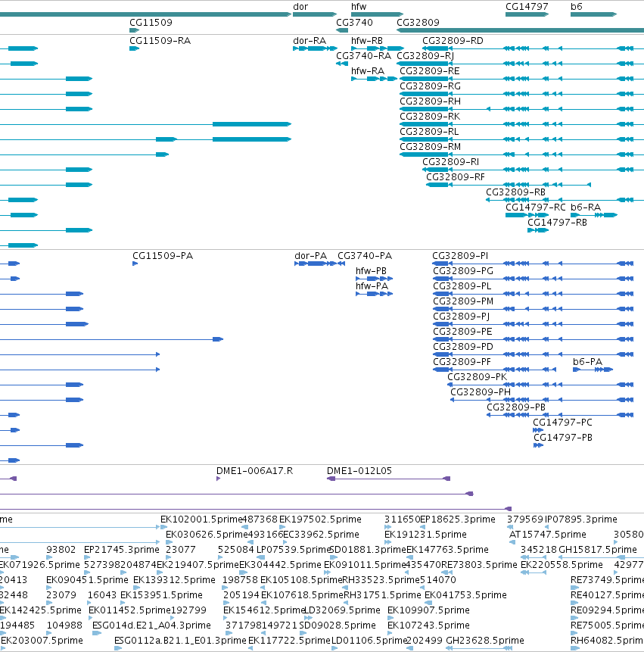Click protein label CG32809-PB
Screen dimensions: 644x652
(x=516, y=407)
